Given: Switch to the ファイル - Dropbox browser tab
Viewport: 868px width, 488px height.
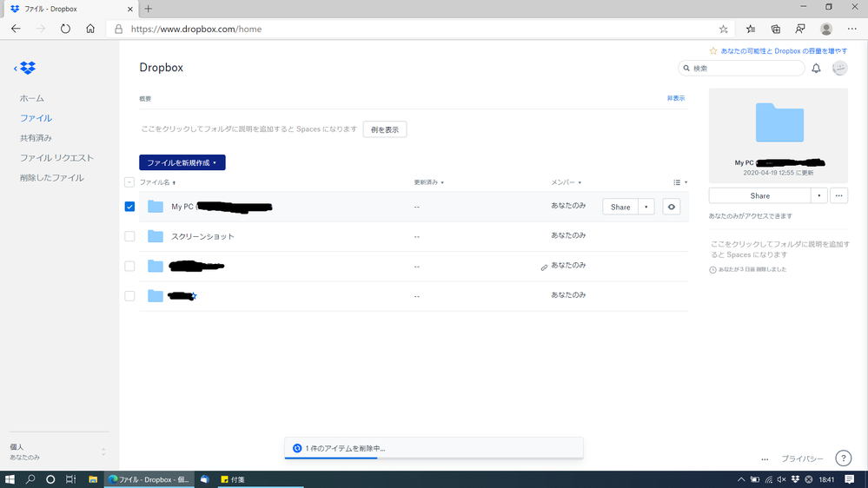Looking at the screenshot, I should click(70, 9).
